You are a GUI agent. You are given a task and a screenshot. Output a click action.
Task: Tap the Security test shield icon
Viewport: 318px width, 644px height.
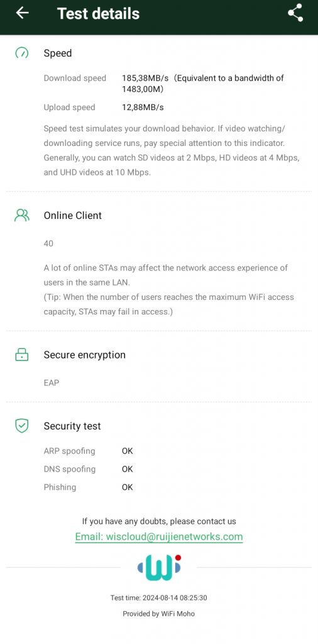click(22, 426)
